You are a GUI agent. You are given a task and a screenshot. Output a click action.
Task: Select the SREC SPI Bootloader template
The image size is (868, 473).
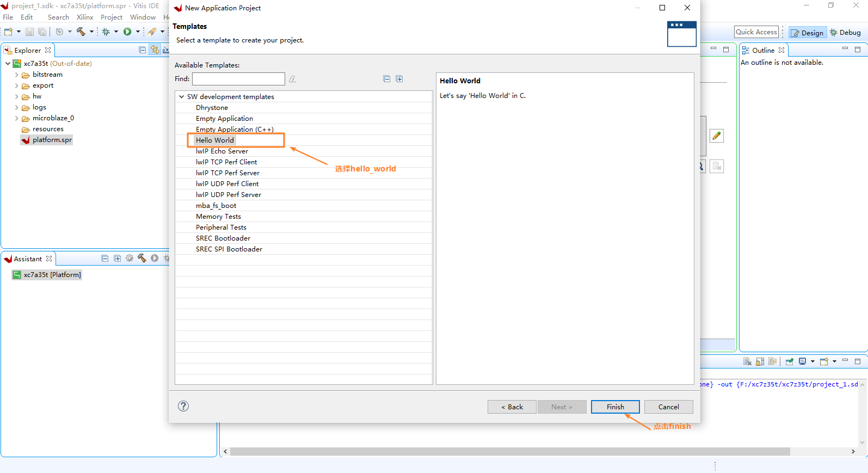coord(229,249)
